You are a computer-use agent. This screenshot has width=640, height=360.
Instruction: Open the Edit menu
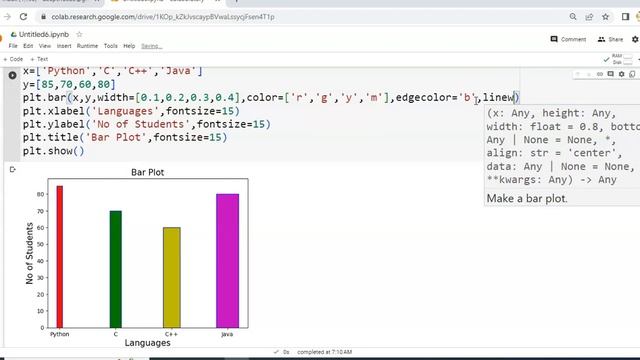28,46
